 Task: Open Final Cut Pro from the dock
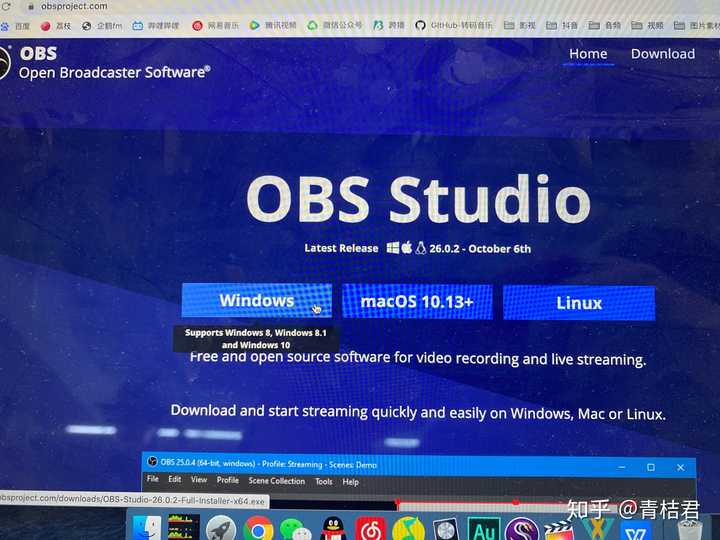[559, 531]
